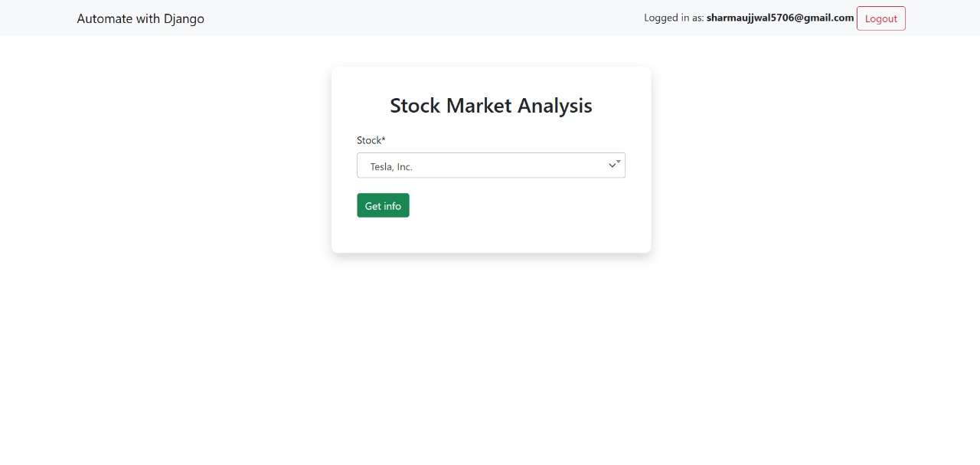980x465 pixels.
Task: Click the 'Logged in as:' label
Action: coord(674,18)
